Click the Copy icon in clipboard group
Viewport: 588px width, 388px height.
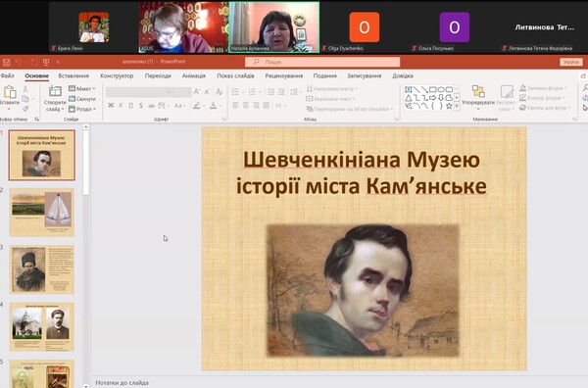25,99
